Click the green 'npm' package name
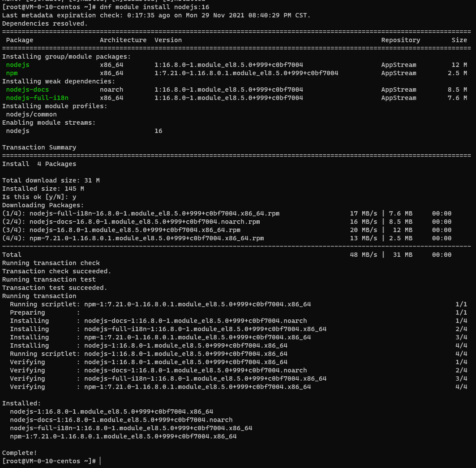Screen dimensions: 476x468 pos(12,73)
